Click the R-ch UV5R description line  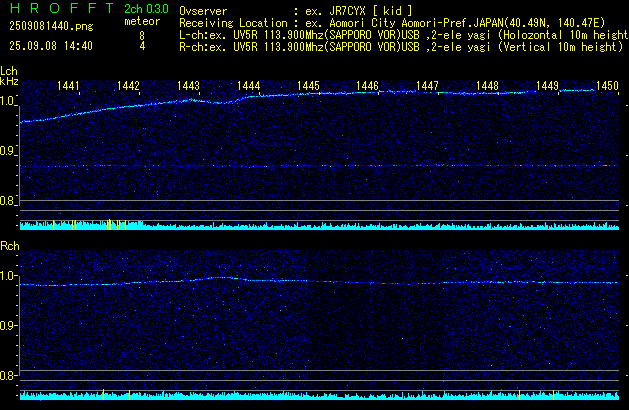(401, 47)
